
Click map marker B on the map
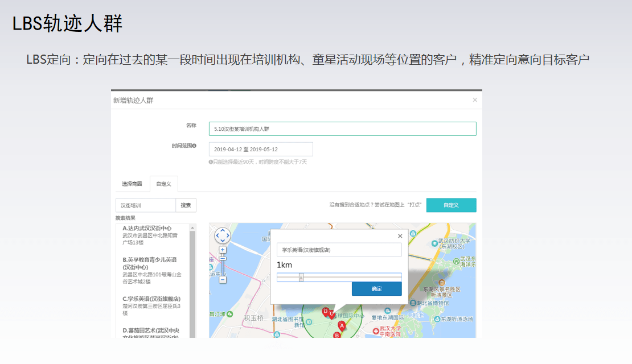[336, 335]
